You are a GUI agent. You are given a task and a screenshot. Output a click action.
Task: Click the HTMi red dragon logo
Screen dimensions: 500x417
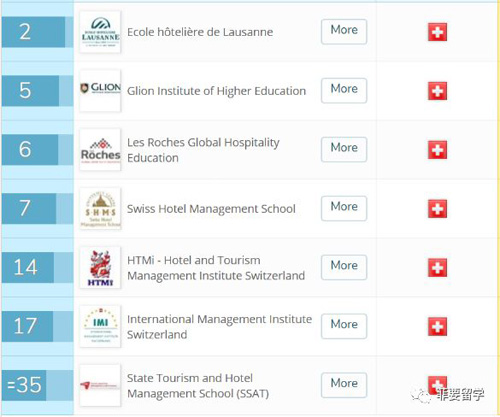(x=100, y=267)
